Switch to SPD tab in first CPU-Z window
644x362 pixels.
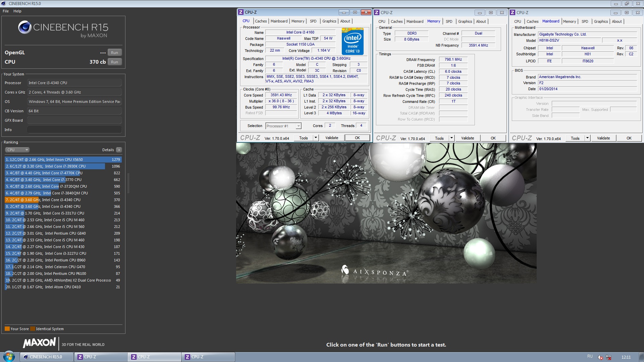coord(313,21)
